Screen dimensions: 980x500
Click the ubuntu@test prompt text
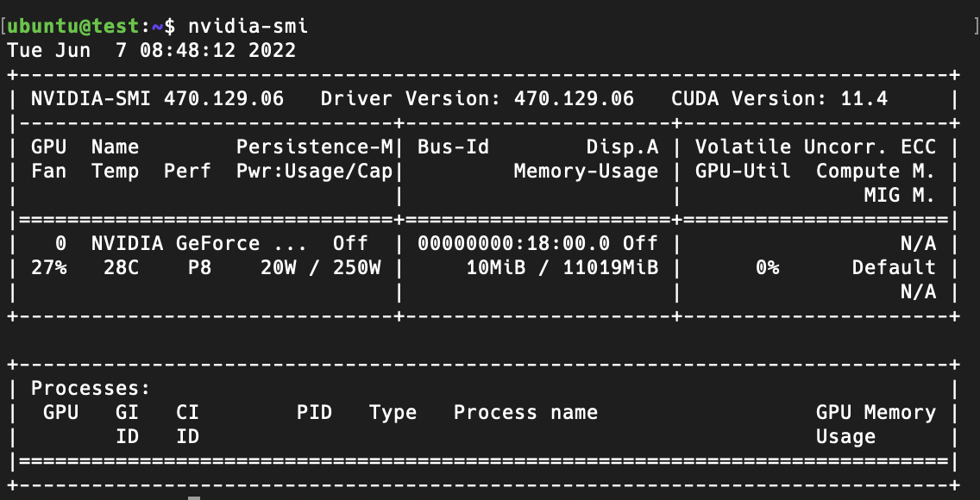tap(75, 27)
